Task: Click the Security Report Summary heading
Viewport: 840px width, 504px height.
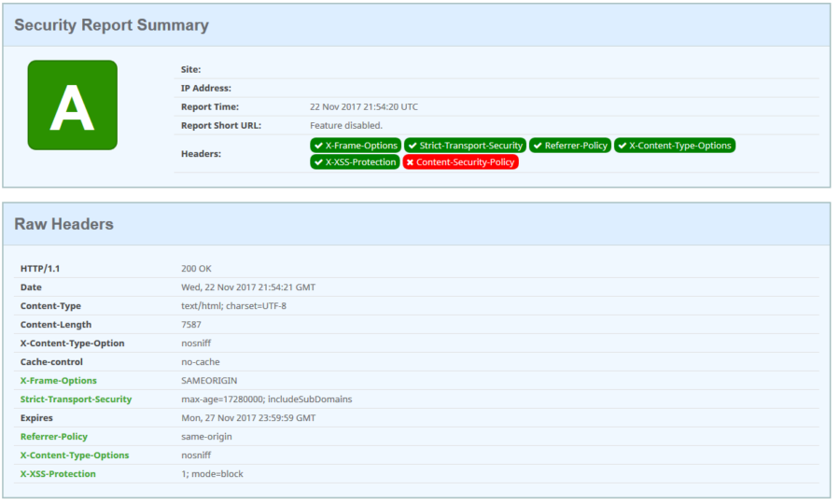Action: [111, 25]
